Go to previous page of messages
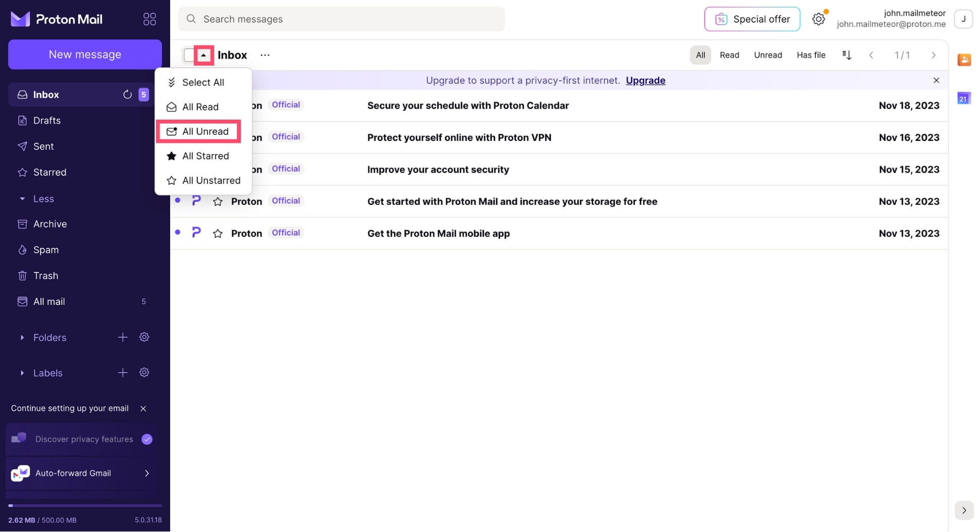 871,55
